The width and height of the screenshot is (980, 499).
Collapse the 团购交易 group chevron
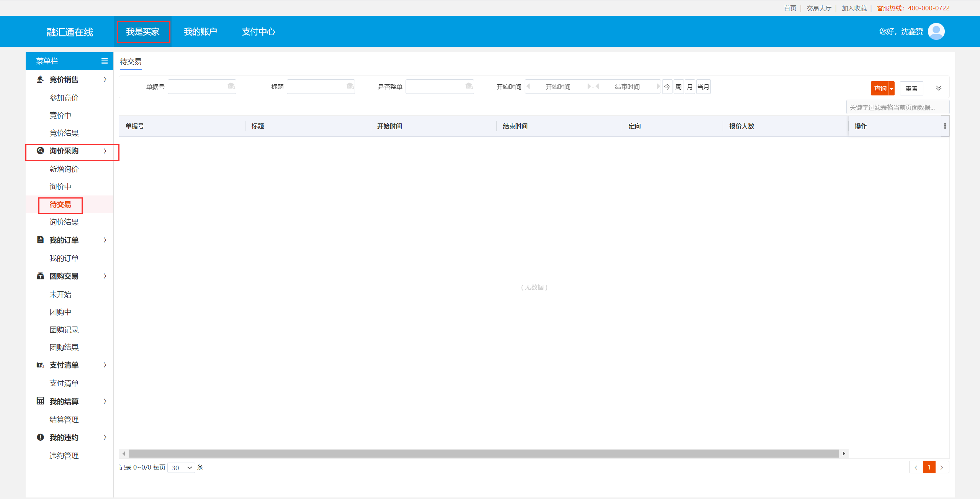coord(105,276)
